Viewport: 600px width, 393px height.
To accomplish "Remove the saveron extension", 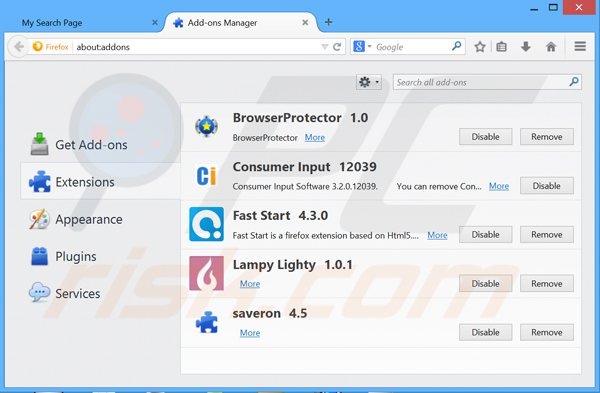I will click(547, 332).
